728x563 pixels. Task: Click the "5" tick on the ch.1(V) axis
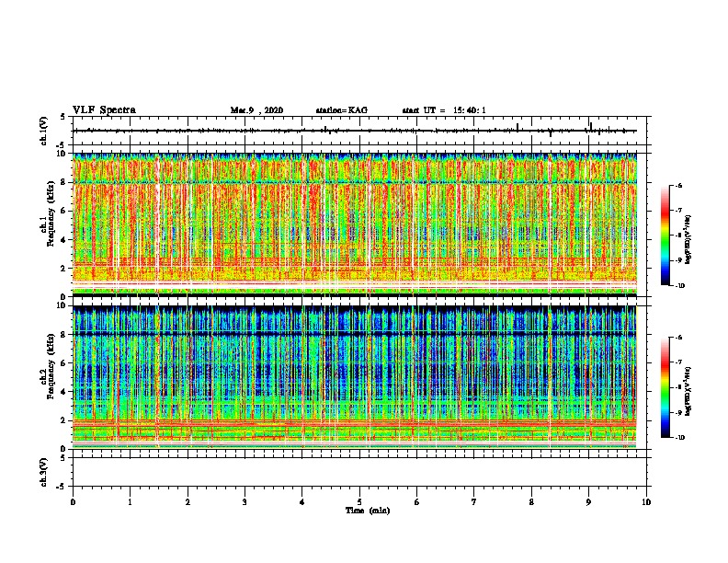(x=64, y=117)
